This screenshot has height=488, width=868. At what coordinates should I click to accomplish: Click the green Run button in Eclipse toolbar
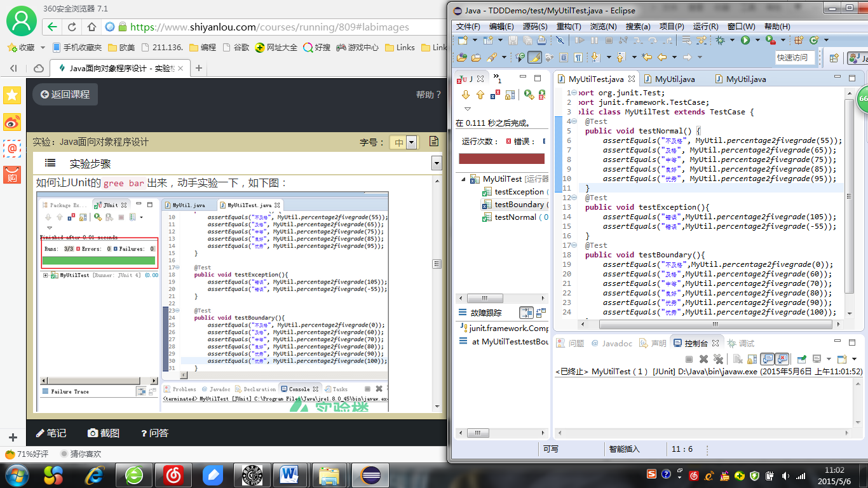[x=745, y=40]
